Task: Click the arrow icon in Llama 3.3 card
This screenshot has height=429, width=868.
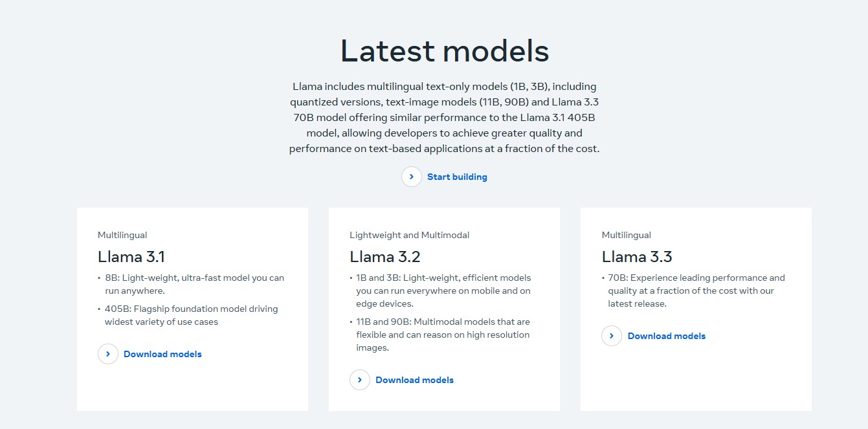Action: pos(612,336)
